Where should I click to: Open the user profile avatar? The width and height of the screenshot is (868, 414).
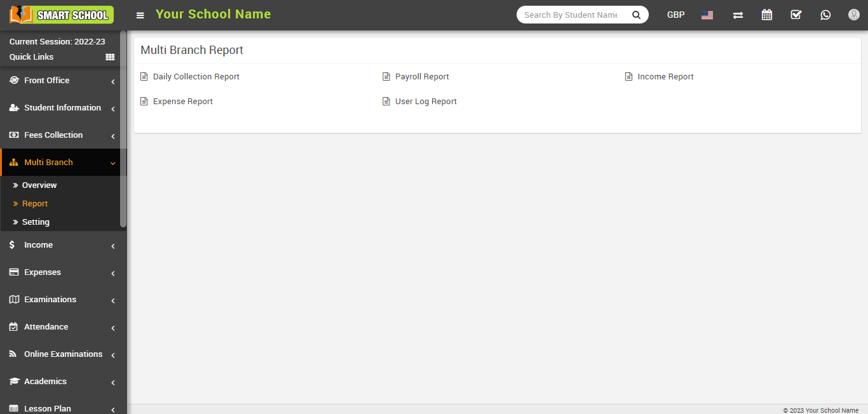(x=854, y=15)
